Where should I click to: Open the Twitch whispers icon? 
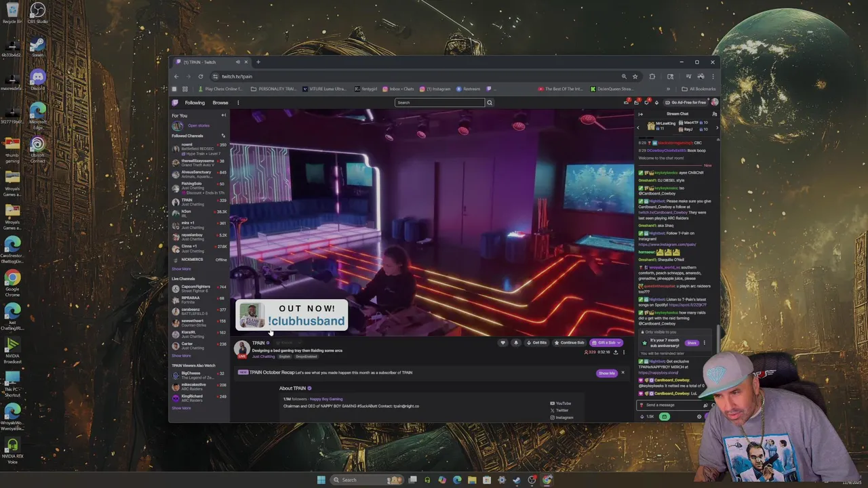click(646, 102)
